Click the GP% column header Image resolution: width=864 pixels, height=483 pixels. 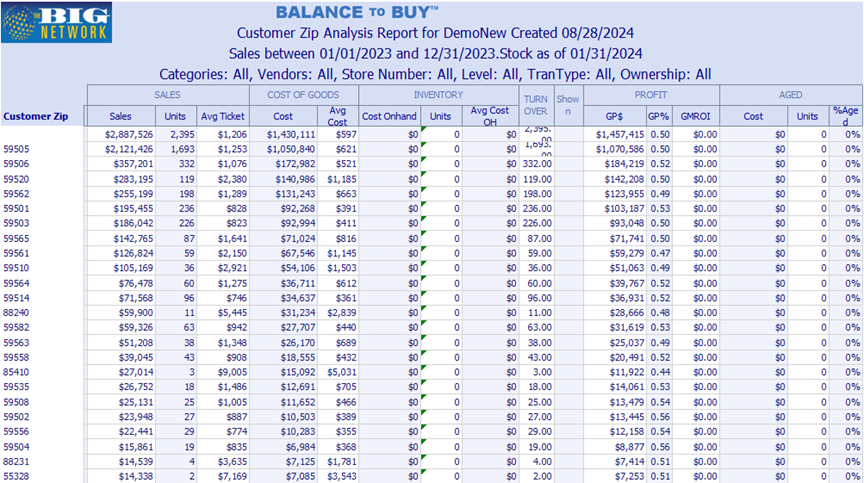coord(658,116)
